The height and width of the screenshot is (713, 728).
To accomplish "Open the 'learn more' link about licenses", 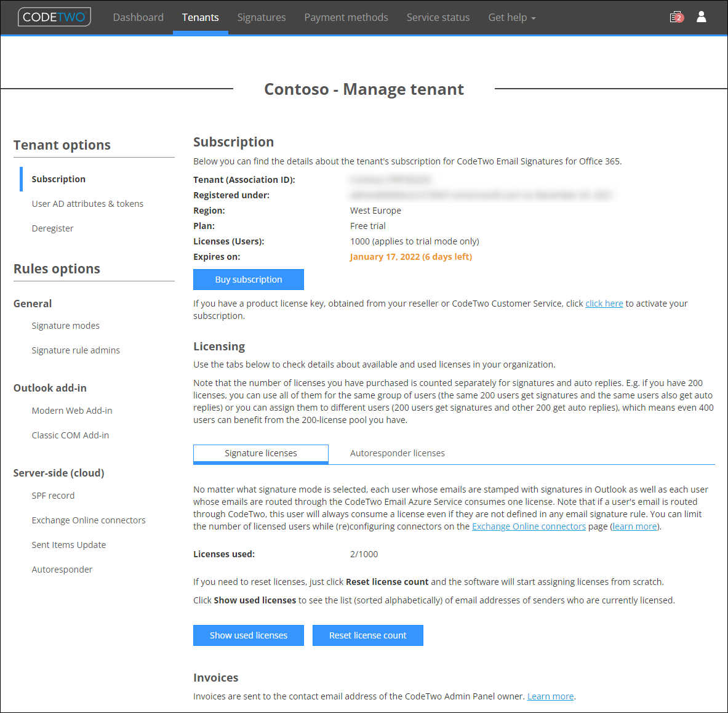I will [634, 526].
